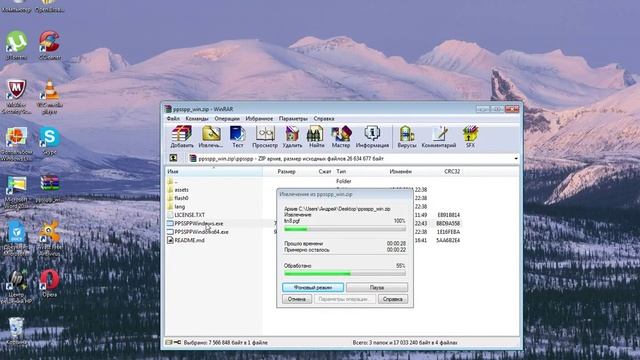Go up one folder via arrow icon
The width and height of the screenshot is (640, 360).
click(x=173, y=158)
